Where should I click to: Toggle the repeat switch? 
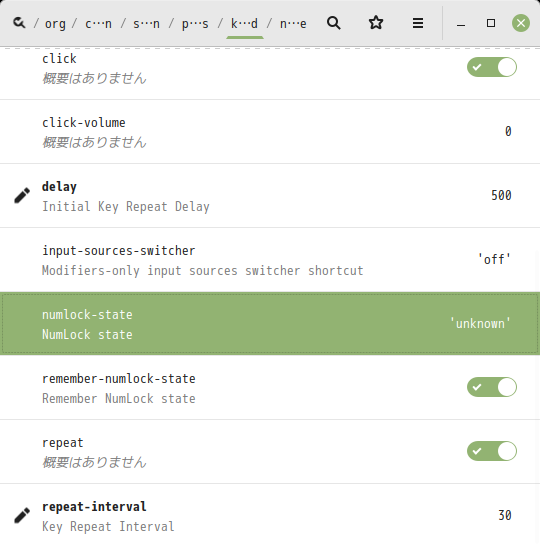click(492, 451)
